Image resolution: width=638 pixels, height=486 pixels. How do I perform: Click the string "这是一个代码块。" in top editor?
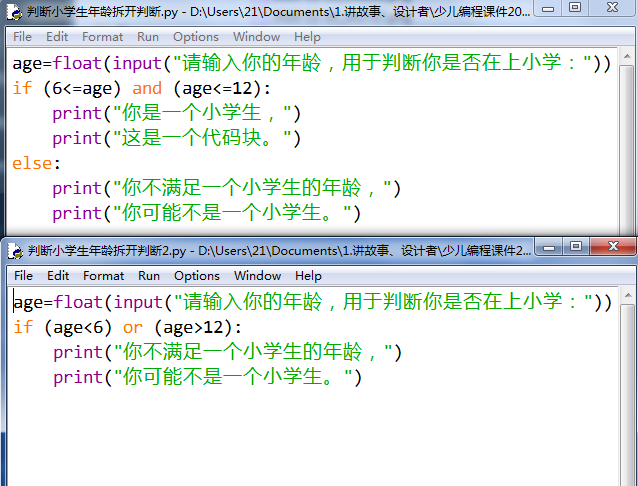click(x=202, y=138)
